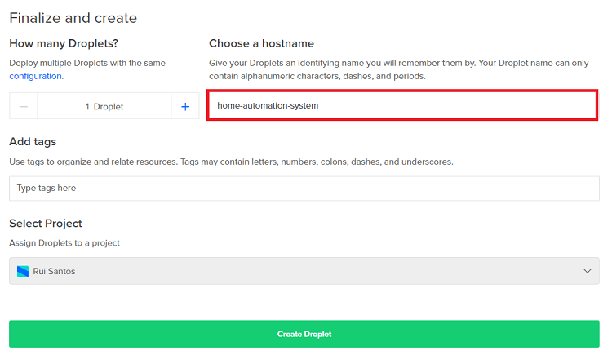This screenshot has width=612, height=364.
Task: Open the Rui Santos project dropdown
Action: [304, 271]
